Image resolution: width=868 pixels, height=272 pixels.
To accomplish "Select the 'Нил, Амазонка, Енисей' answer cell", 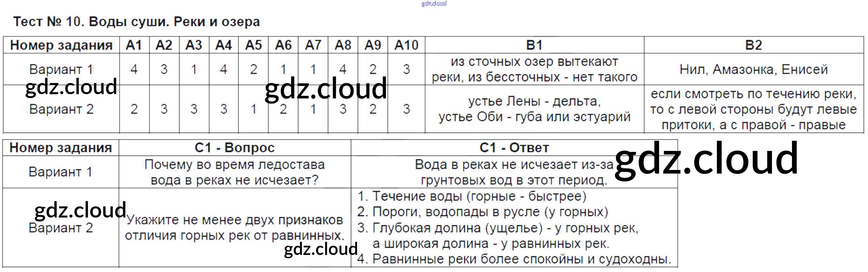I will pyautogui.click(x=753, y=69).
